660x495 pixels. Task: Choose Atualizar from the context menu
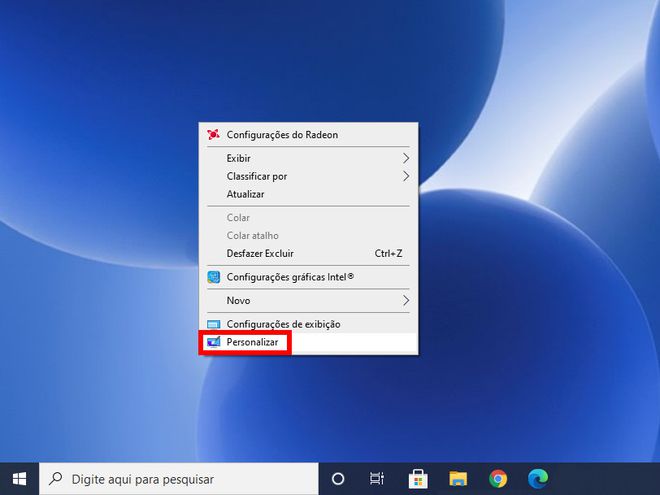[309, 194]
